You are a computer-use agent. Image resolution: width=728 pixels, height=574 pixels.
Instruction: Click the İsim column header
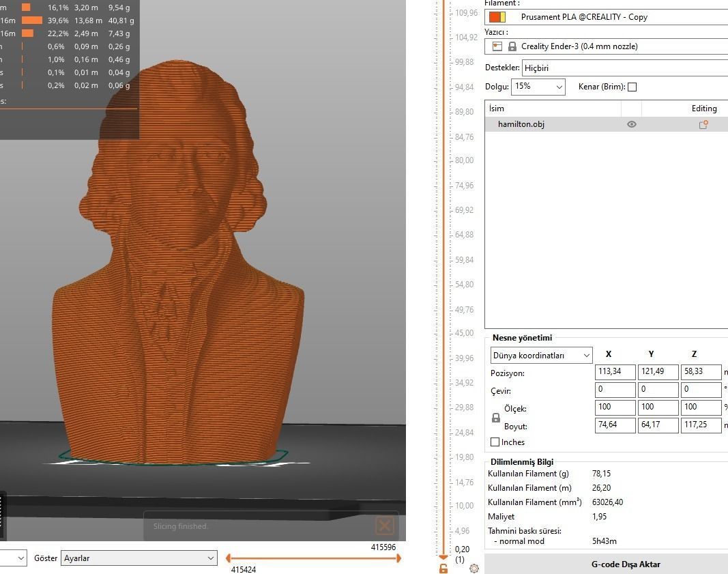point(553,109)
